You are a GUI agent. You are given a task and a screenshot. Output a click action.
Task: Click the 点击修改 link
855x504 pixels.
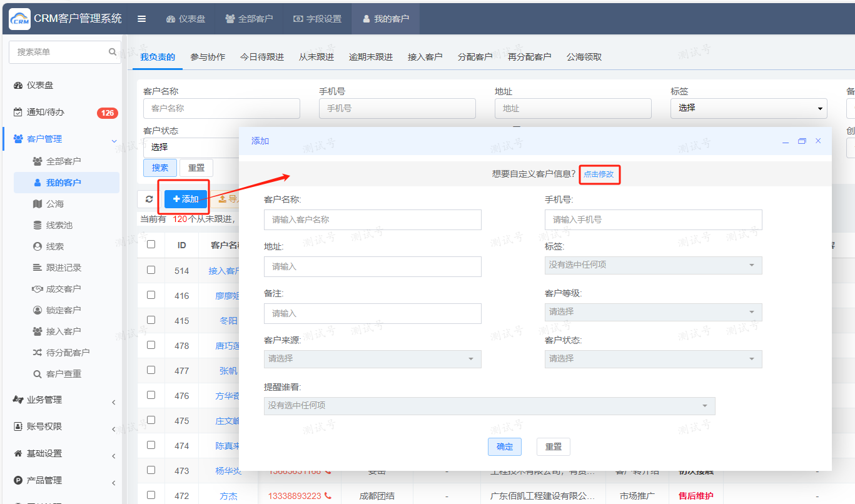(599, 174)
